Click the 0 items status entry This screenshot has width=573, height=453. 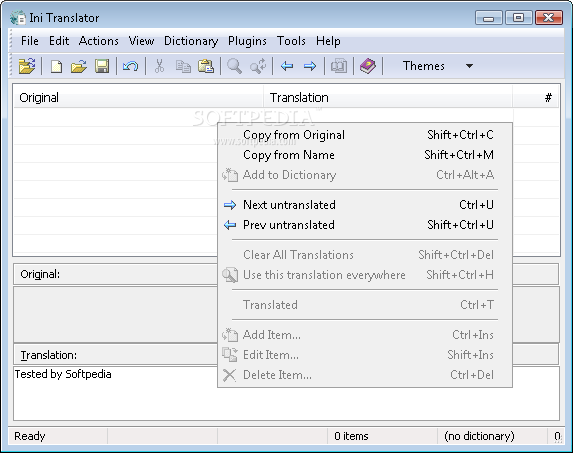pyautogui.click(x=351, y=436)
